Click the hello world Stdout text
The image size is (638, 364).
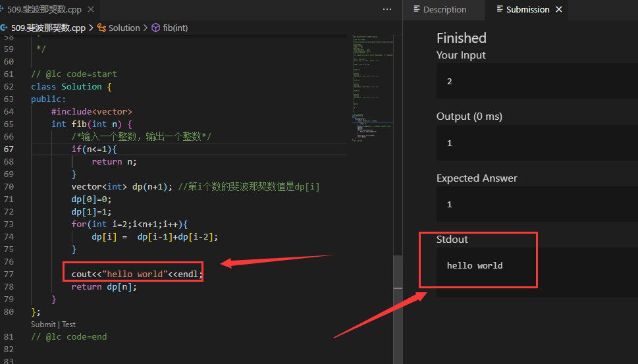point(475,266)
